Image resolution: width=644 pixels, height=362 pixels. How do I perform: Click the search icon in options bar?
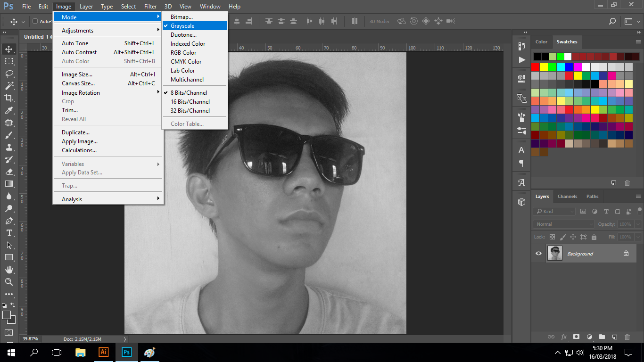pyautogui.click(x=612, y=21)
